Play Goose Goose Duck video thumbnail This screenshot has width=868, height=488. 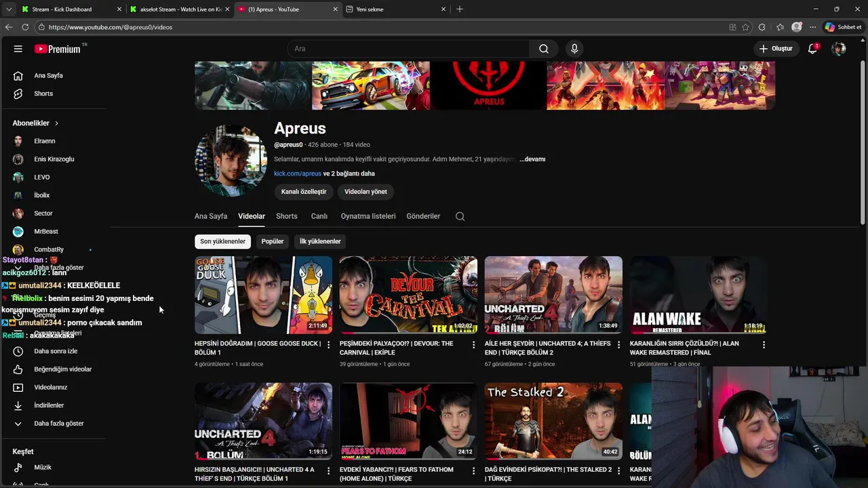point(263,295)
